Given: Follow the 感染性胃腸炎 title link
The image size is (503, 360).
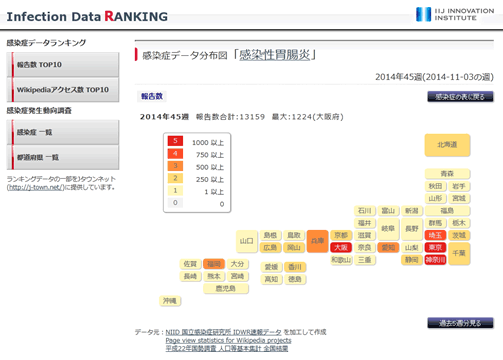Looking at the screenshot, I should (275, 55).
